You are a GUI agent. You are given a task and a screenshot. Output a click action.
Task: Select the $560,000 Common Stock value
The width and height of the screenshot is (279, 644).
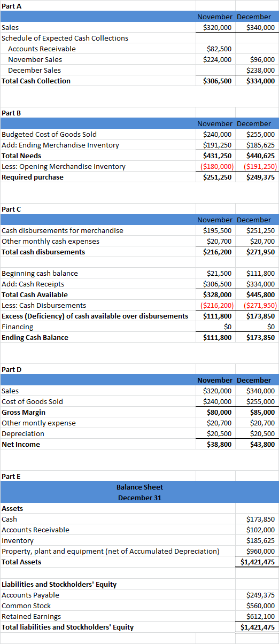[x=261, y=606]
